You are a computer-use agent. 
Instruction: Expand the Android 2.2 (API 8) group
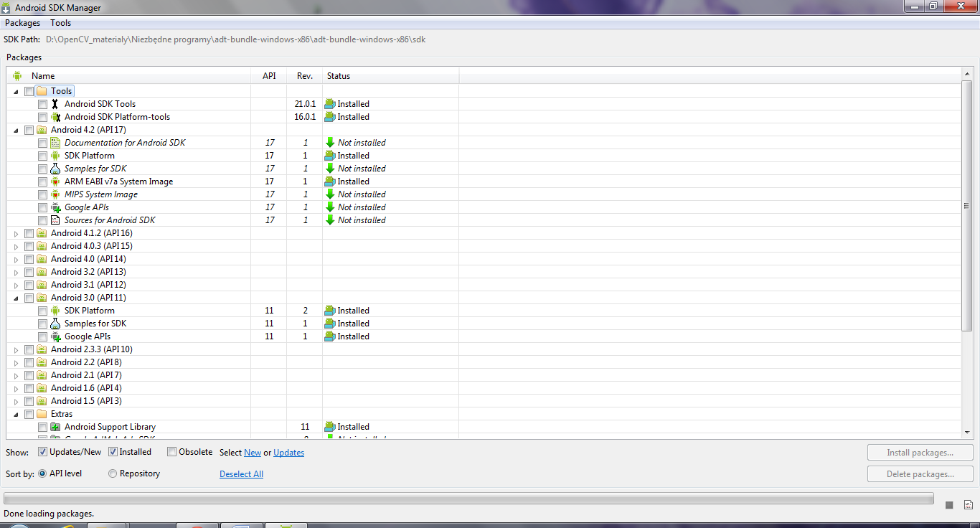pos(17,362)
